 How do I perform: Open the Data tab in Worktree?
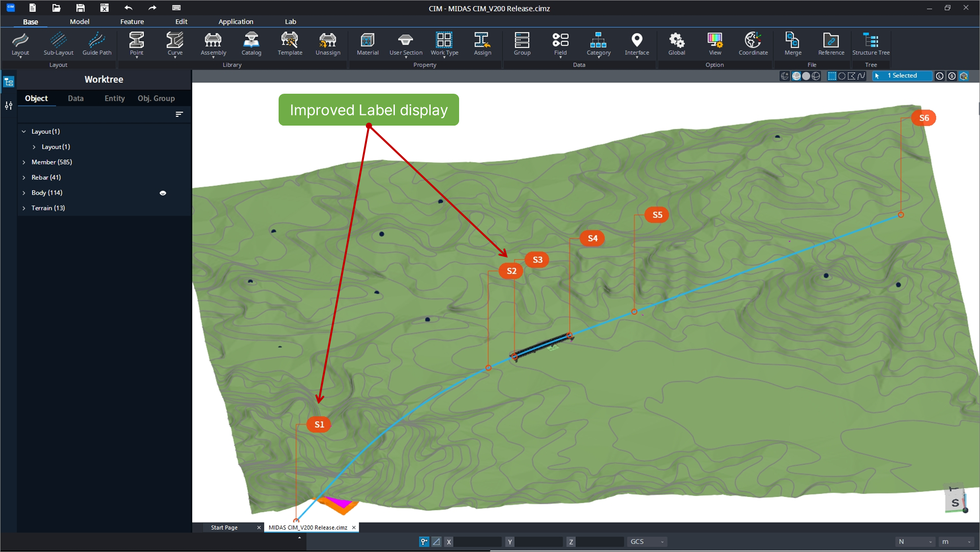pyautogui.click(x=76, y=98)
